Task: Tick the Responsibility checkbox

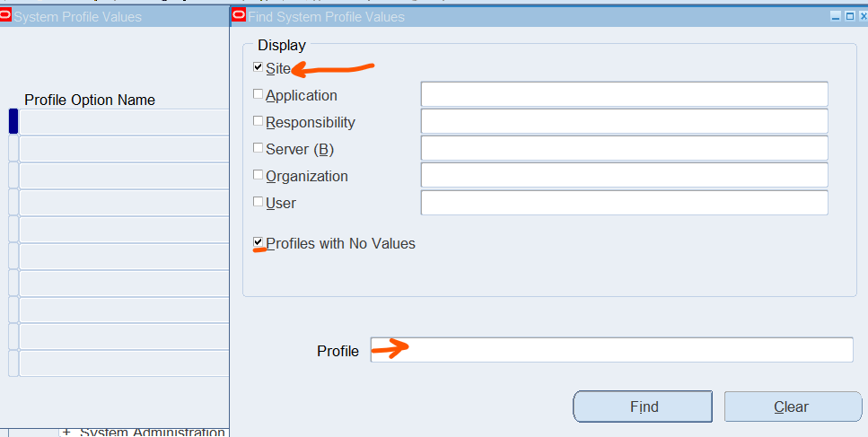Action: (258, 120)
